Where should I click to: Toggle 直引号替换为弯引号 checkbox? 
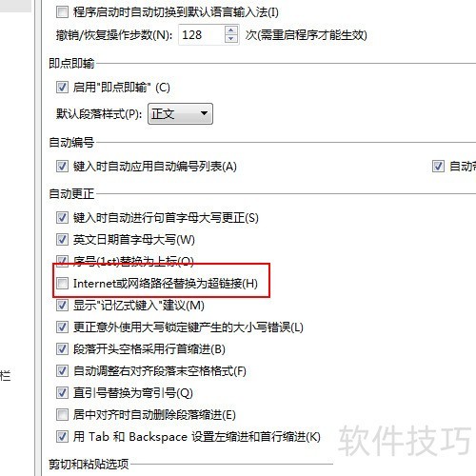click(62, 393)
